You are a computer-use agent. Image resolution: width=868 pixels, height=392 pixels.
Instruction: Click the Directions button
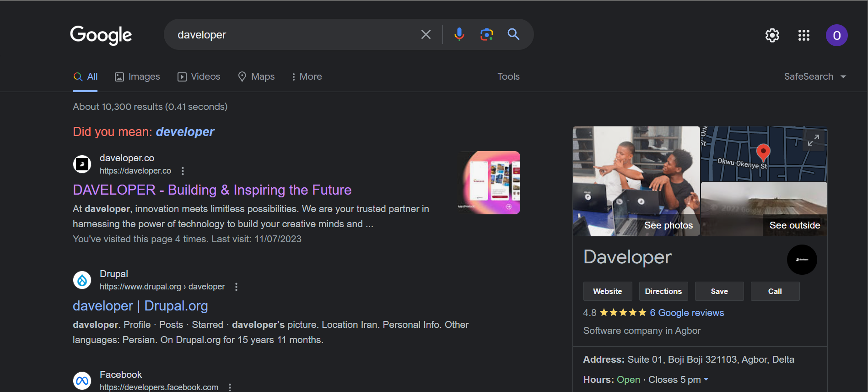[663, 291]
